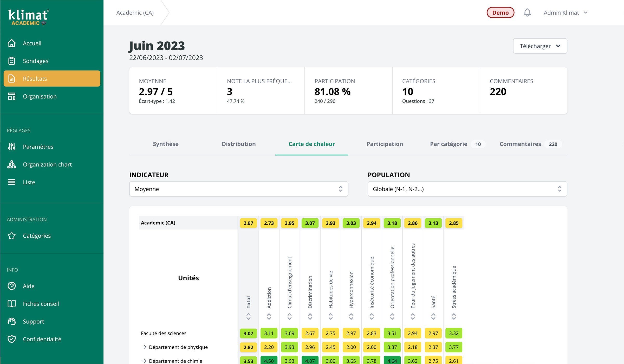This screenshot has width=624, height=364.
Task: Open the Commentaires tab
Action: (x=531, y=144)
